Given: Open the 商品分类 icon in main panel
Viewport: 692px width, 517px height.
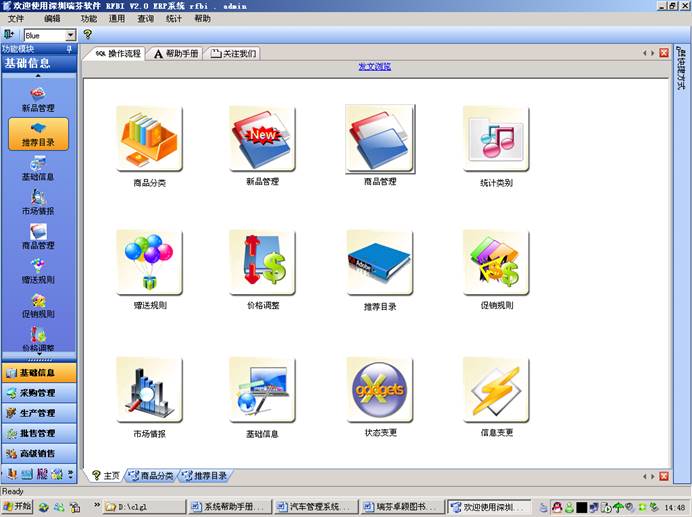Looking at the screenshot, I should pyautogui.click(x=149, y=139).
